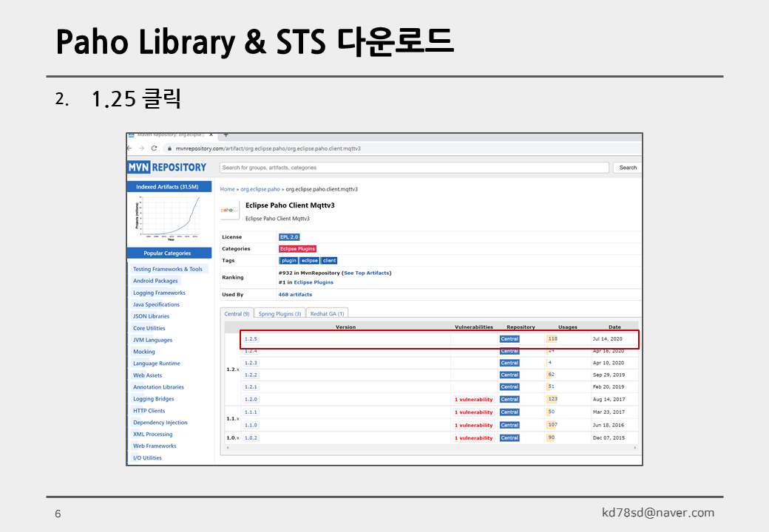
Task: Open Core Utilities category
Action: 149,328
